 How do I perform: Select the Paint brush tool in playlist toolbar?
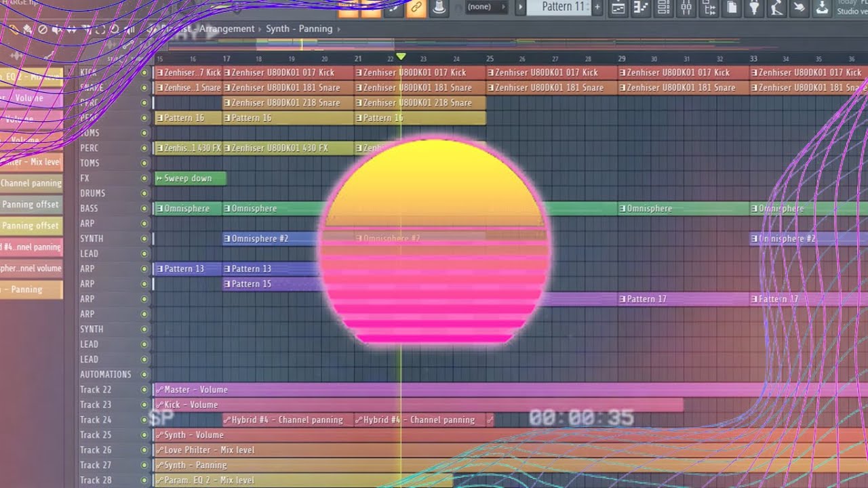[x=28, y=29]
